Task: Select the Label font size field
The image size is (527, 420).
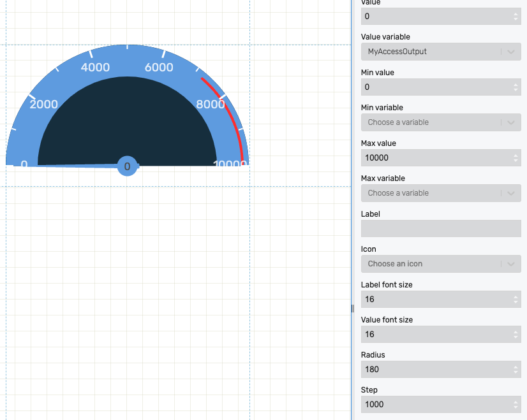Action: [x=434, y=299]
